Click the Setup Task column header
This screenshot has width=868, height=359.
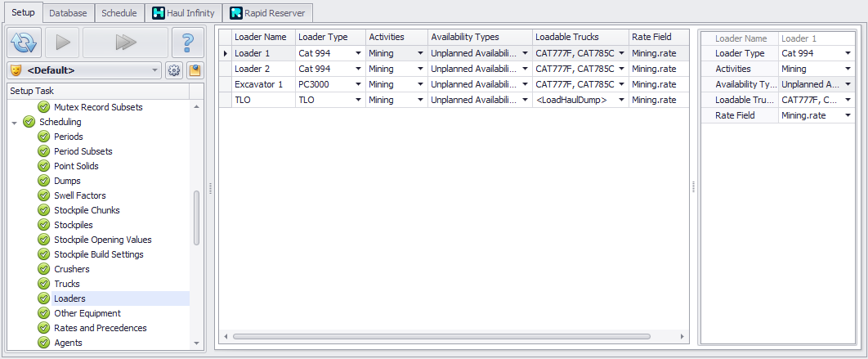[98, 91]
